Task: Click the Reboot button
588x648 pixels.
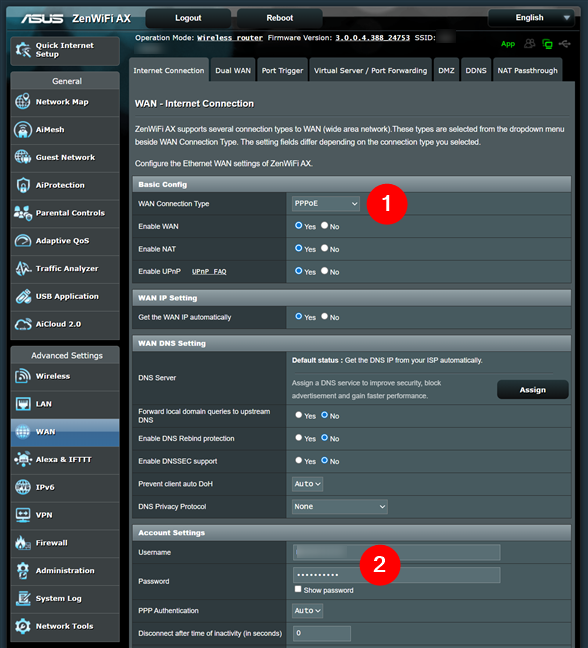Action: pyautogui.click(x=280, y=18)
